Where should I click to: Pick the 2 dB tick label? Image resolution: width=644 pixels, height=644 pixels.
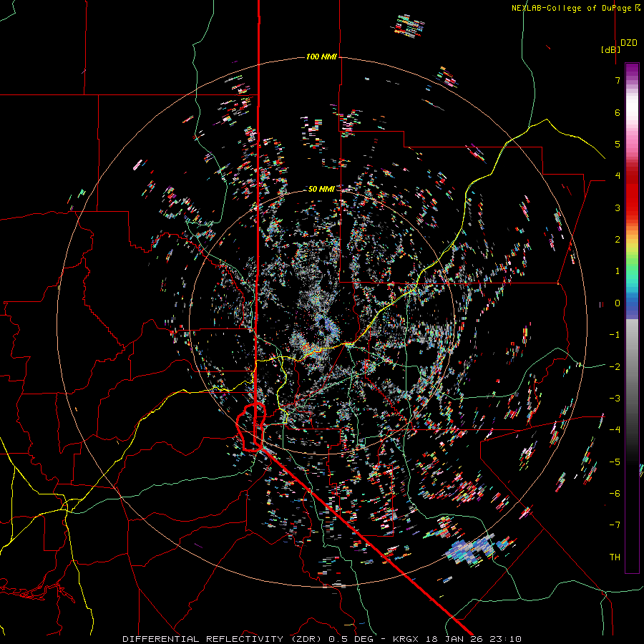point(618,240)
